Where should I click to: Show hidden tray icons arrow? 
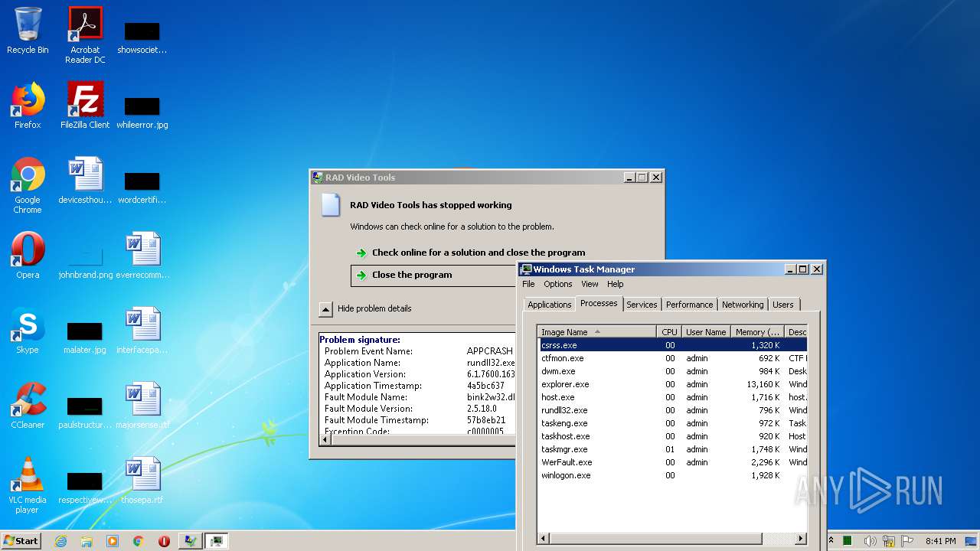click(x=831, y=541)
